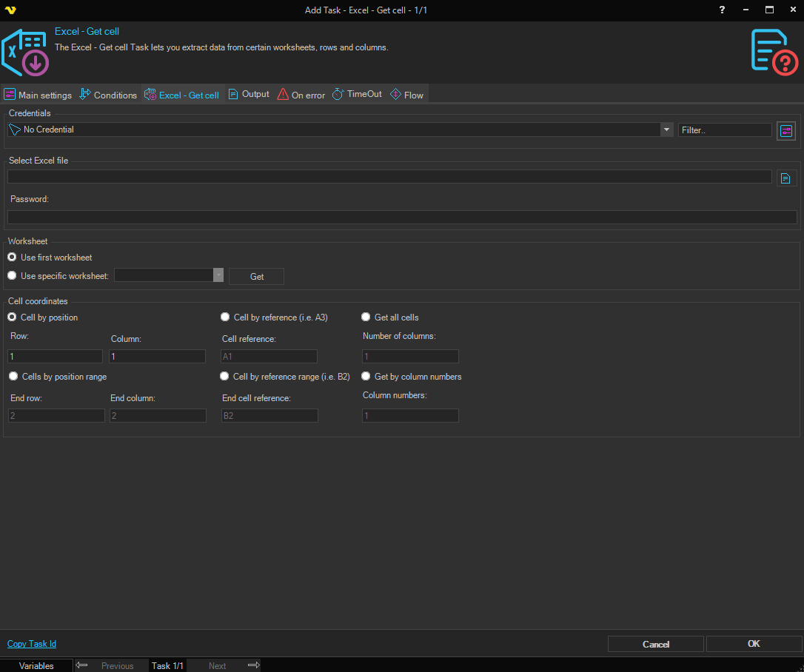804x672 pixels.
Task: Select the Excel - Get cell tab
Action: tap(182, 95)
